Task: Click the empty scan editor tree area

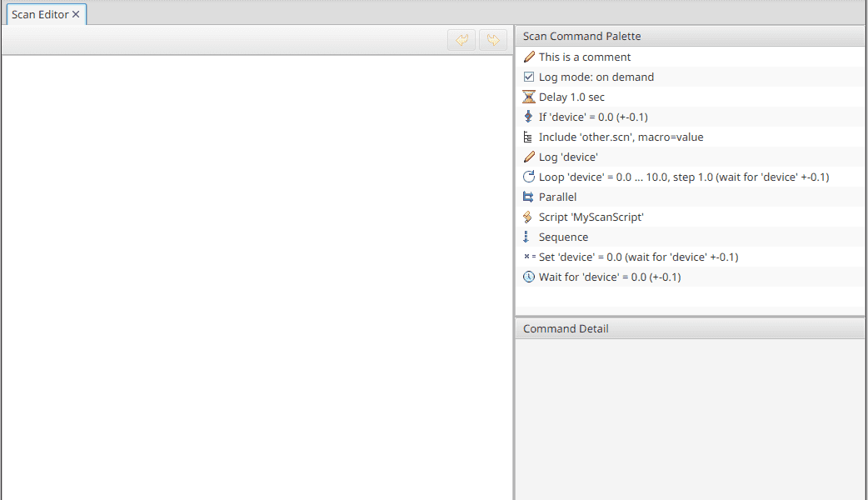Action: pos(257,275)
